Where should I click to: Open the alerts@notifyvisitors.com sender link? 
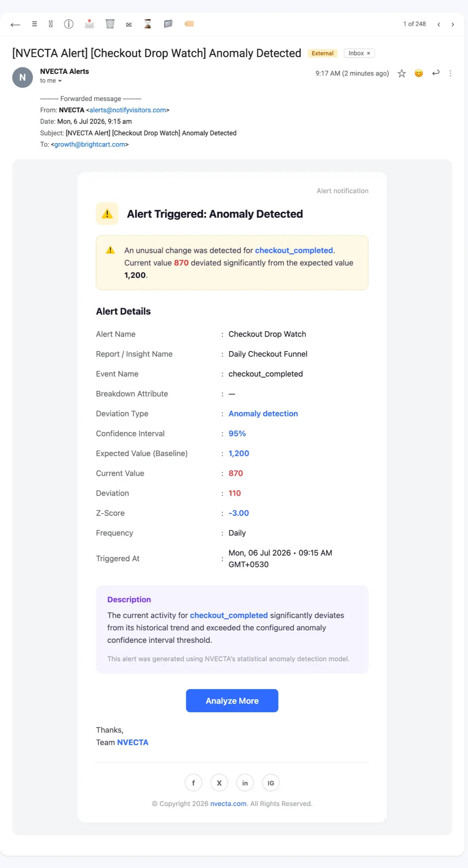[x=128, y=110]
